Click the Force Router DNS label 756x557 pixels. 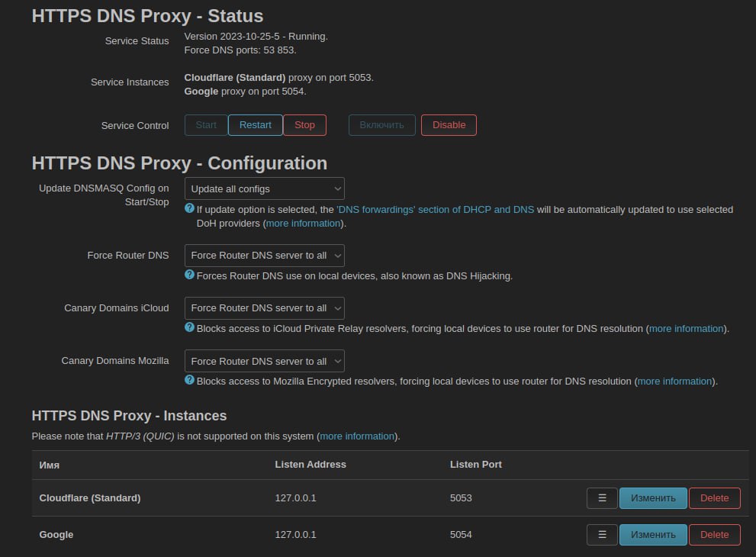pos(128,256)
